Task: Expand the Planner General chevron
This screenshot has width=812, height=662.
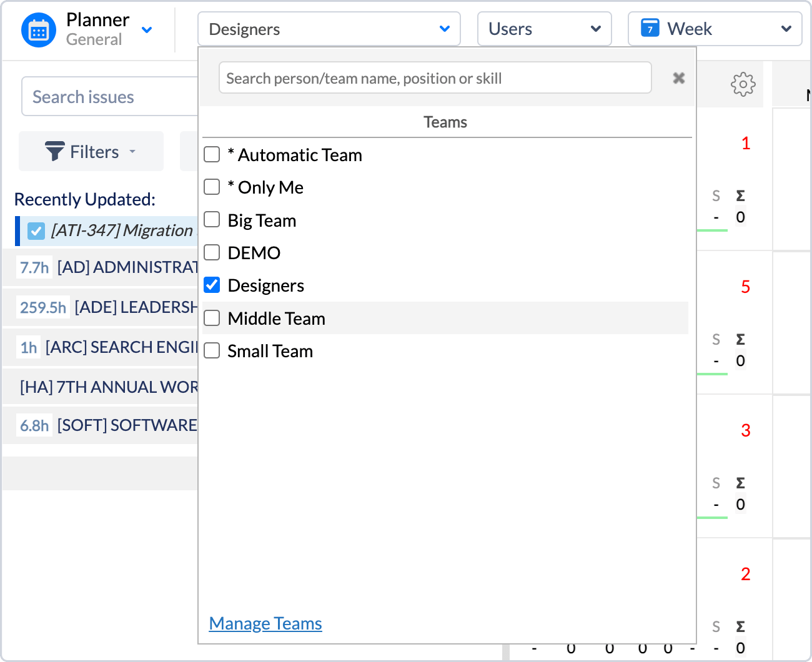Action: (x=147, y=30)
